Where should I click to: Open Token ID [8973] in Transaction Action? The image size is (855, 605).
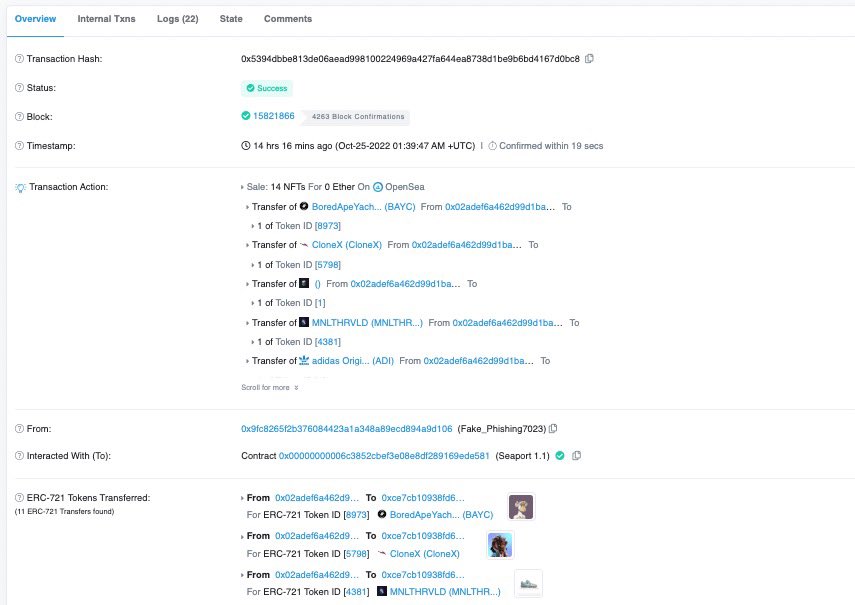(x=328, y=226)
